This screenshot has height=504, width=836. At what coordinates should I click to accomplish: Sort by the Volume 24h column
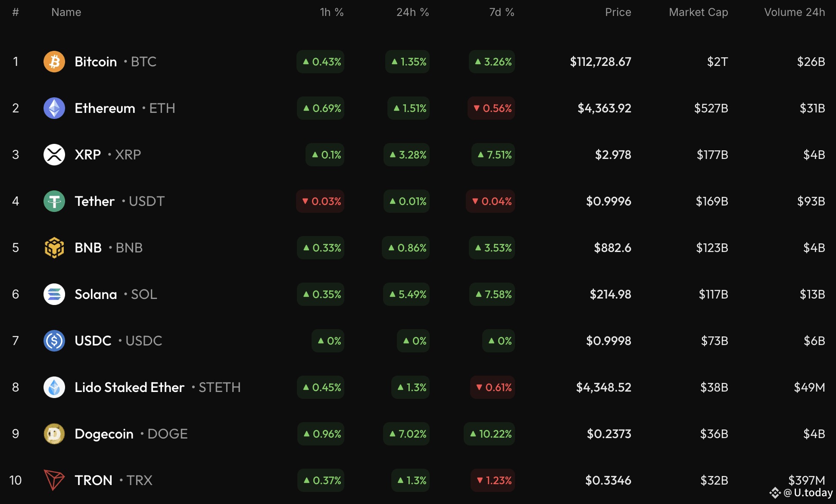pyautogui.click(x=795, y=12)
